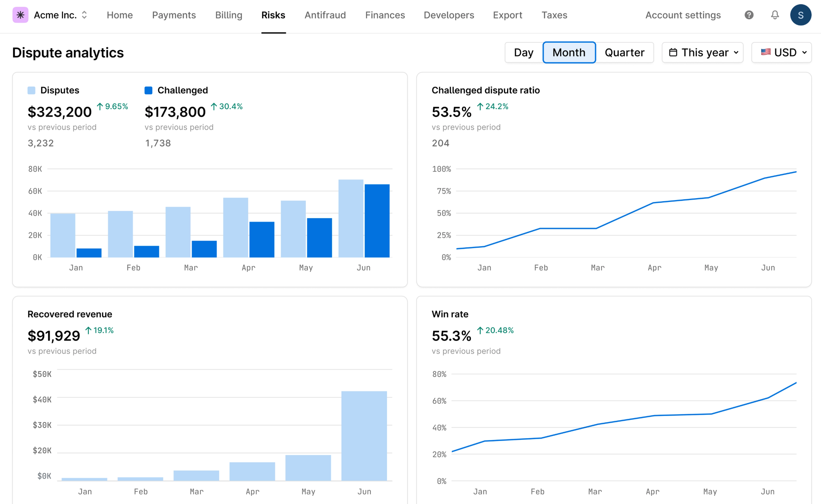The height and width of the screenshot is (504, 821).
Task: Click the $91,929 recovered revenue value
Action: pos(54,336)
